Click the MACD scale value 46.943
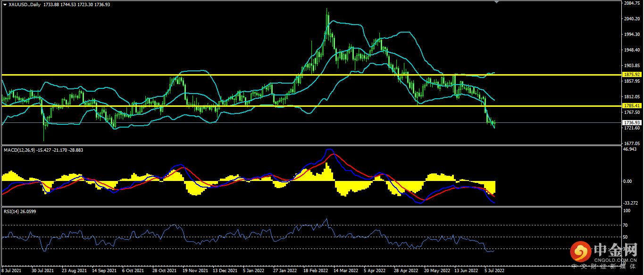 tap(630, 149)
